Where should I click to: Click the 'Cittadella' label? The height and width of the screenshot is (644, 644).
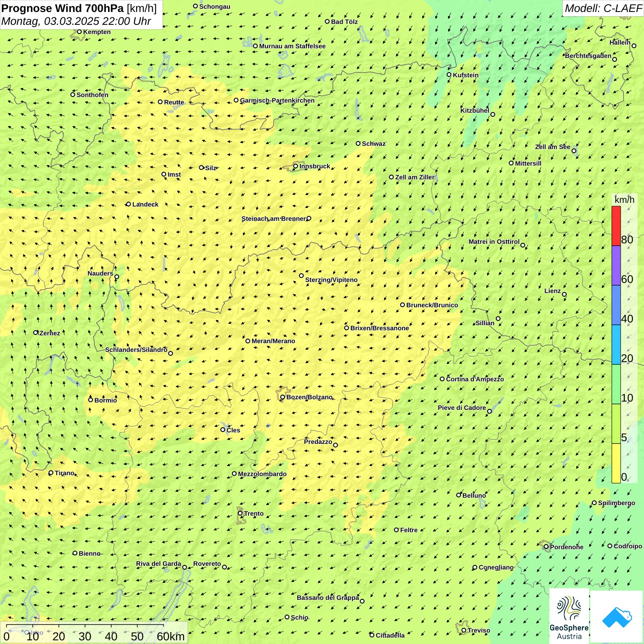tap(390, 635)
